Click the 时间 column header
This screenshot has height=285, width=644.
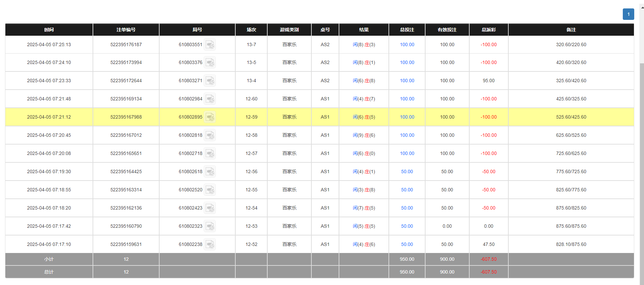49,30
